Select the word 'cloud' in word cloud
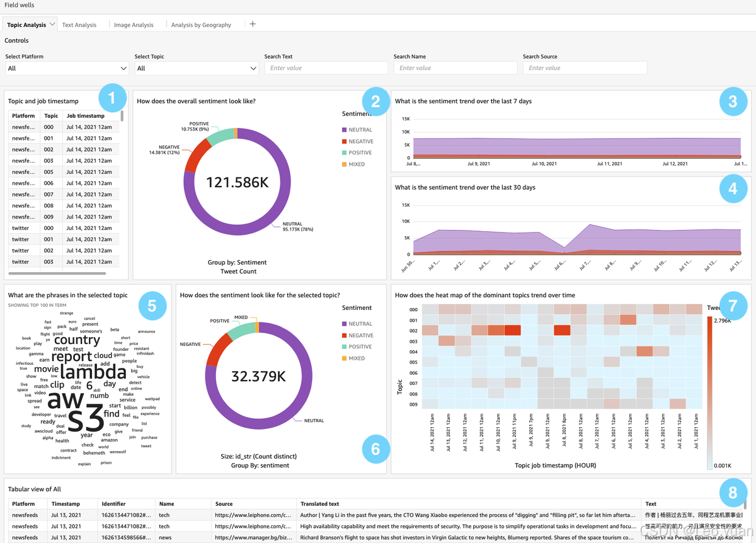Viewport: 756px width, 543px height. coord(103,355)
